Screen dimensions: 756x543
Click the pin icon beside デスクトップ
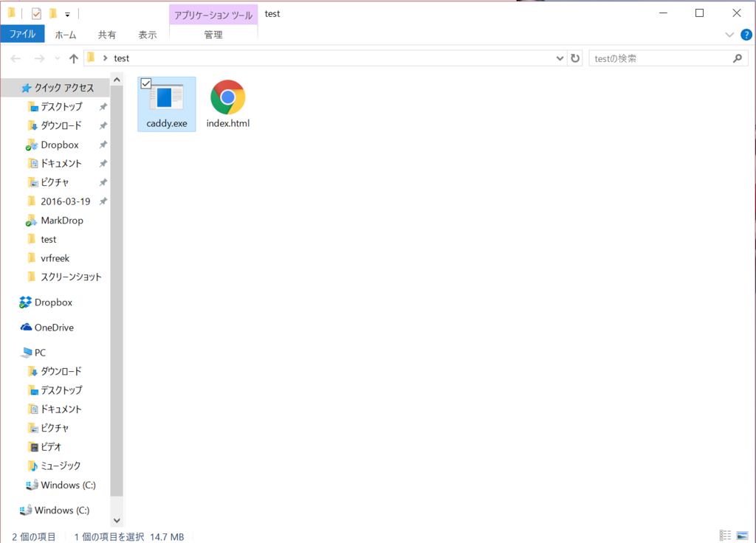(103, 107)
